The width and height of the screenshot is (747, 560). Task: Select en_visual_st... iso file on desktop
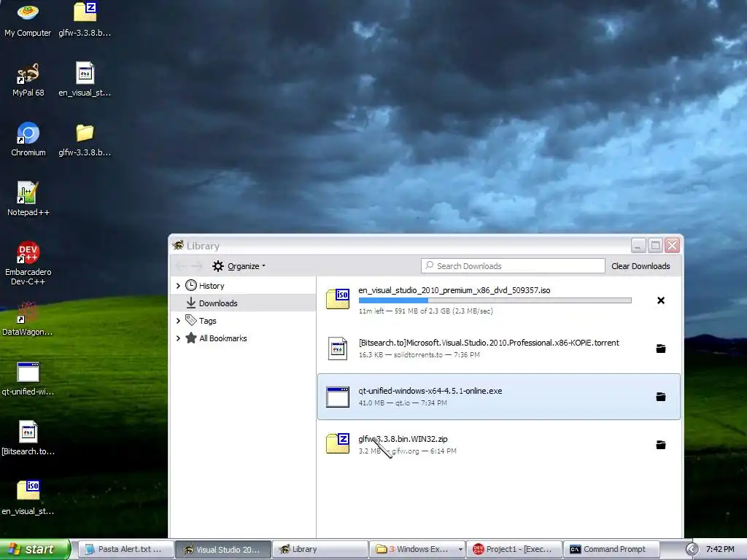point(28,498)
